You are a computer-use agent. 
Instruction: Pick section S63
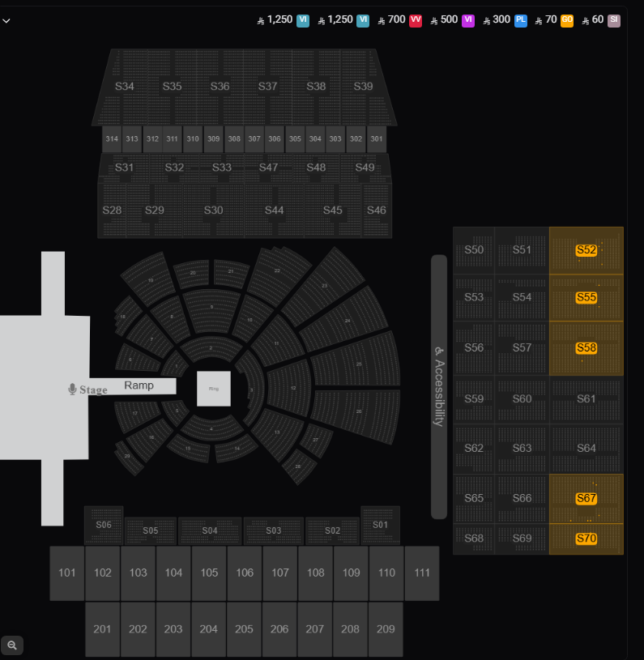pos(522,449)
